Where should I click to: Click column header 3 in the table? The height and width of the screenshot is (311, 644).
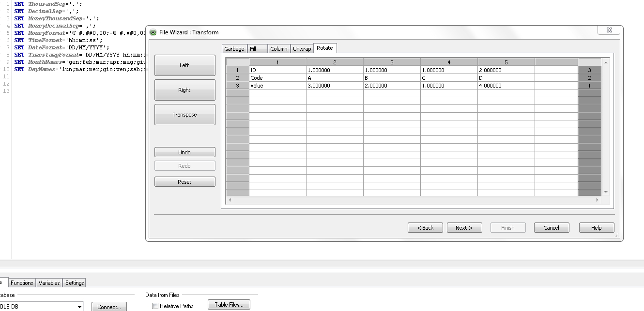[392, 62]
